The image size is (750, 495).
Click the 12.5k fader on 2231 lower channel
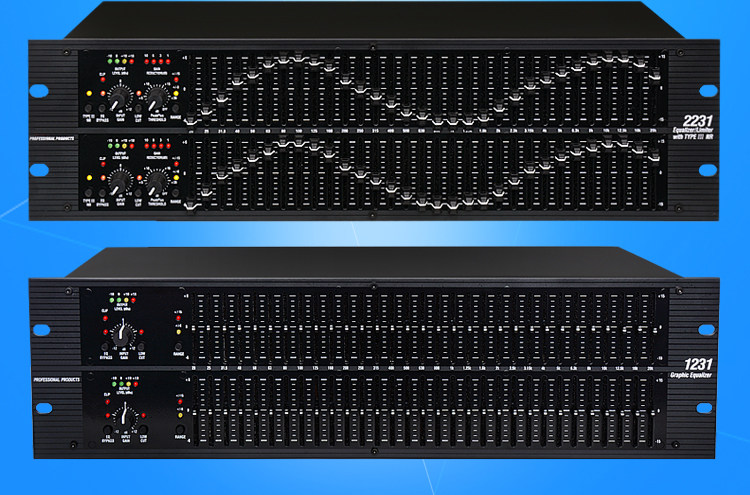coord(623,142)
